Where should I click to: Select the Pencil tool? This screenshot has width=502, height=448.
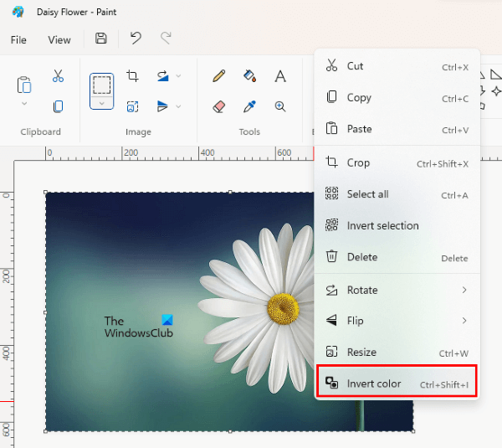(x=219, y=76)
